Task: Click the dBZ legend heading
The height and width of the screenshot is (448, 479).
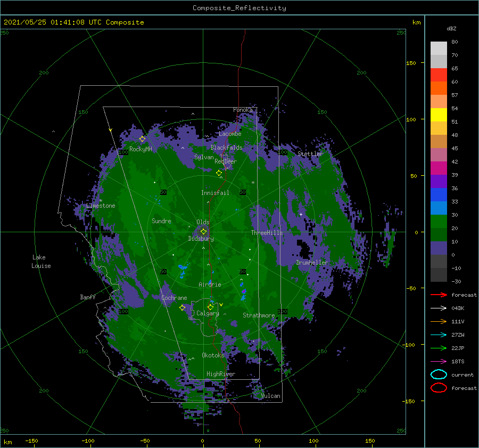Action: 451,28
